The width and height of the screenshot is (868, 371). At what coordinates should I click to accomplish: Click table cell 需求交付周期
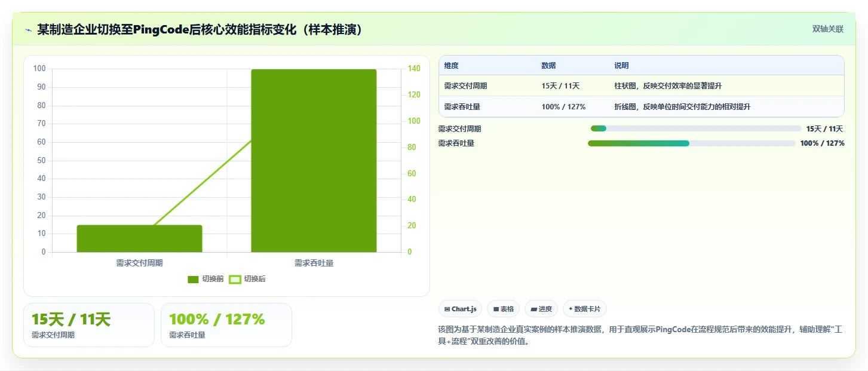click(x=465, y=86)
